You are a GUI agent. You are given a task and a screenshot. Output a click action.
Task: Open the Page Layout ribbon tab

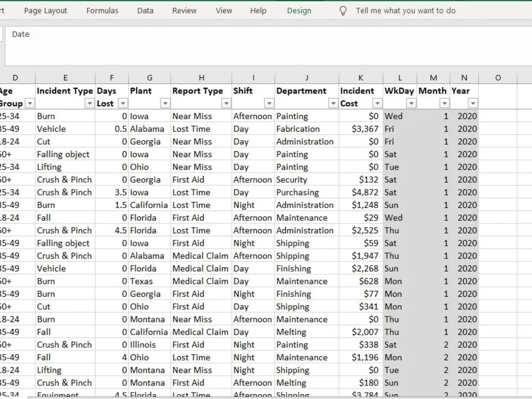point(45,11)
